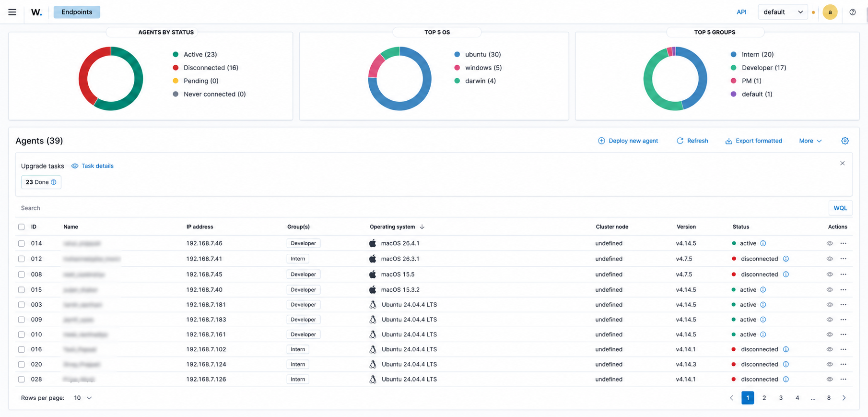View details eye icon for agent 012
The image size is (868, 417).
[830, 259]
